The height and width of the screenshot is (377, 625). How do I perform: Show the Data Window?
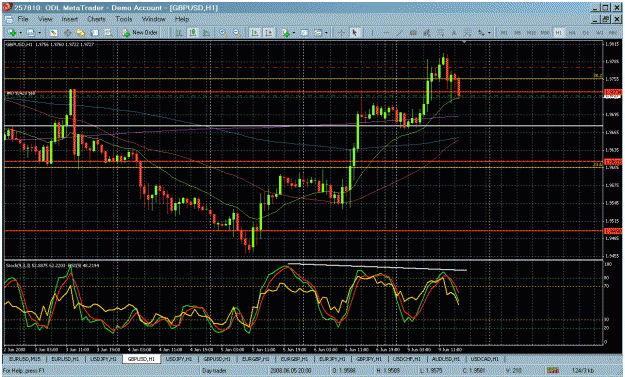point(67,33)
